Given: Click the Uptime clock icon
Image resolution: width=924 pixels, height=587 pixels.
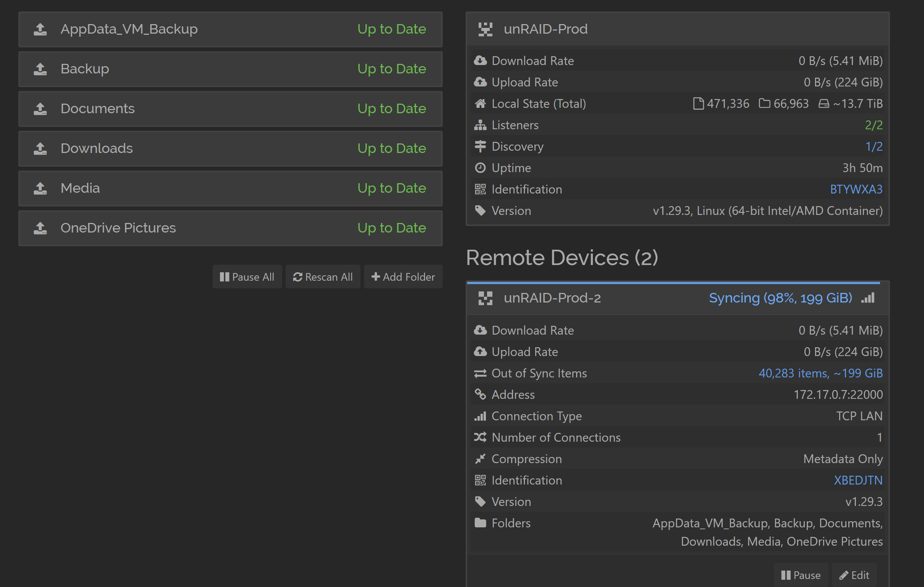Looking at the screenshot, I should click(481, 168).
